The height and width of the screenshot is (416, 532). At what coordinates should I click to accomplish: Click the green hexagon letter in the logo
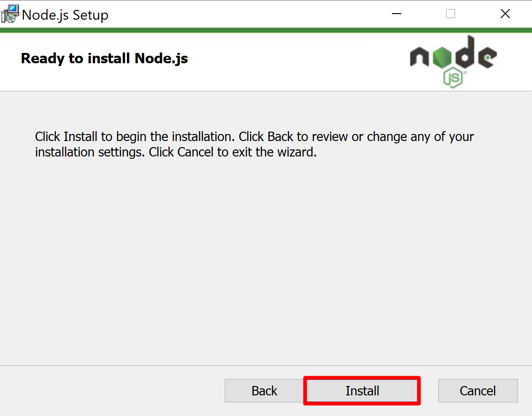tap(442, 57)
